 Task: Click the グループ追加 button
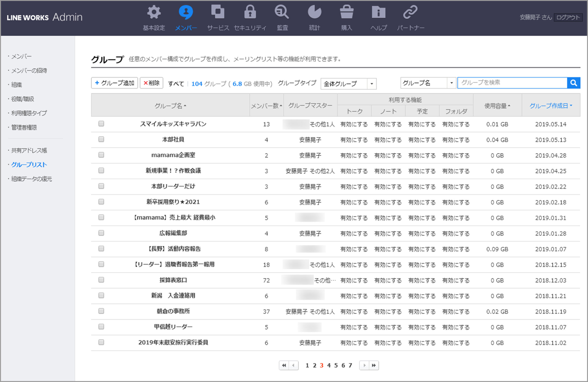114,83
